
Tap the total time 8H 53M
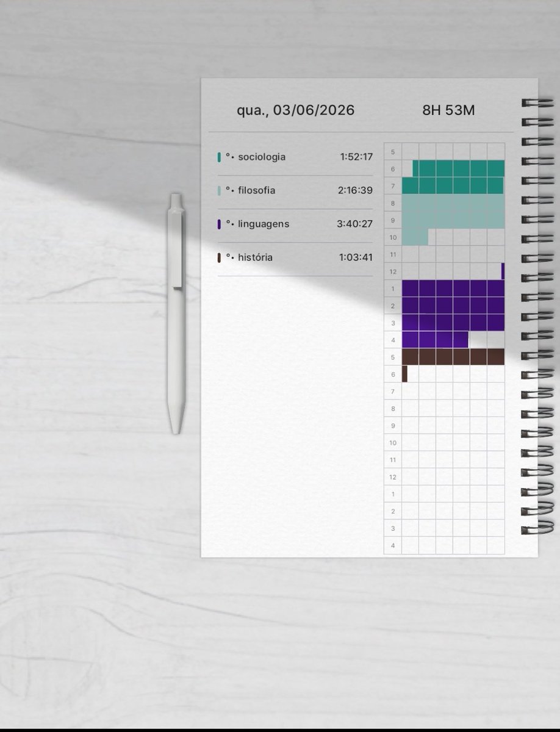pyautogui.click(x=448, y=110)
